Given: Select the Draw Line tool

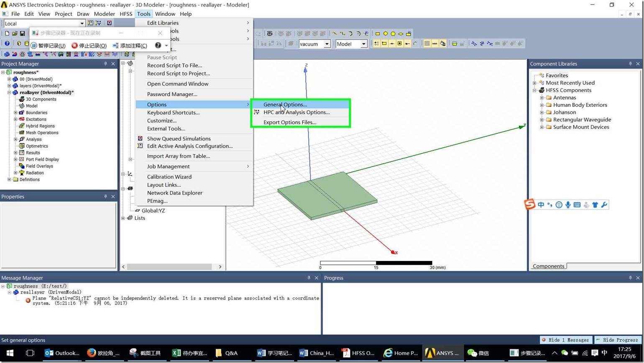Looking at the screenshot, I should (335, 33).
